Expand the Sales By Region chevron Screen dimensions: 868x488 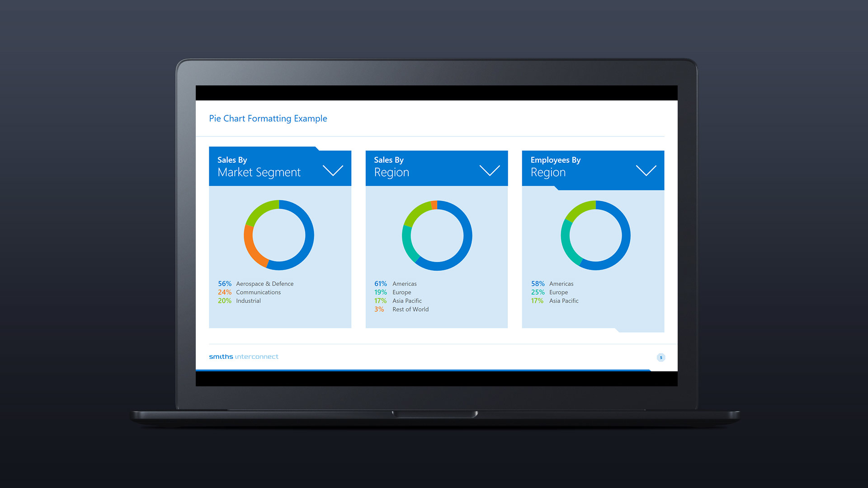(490, 170)
